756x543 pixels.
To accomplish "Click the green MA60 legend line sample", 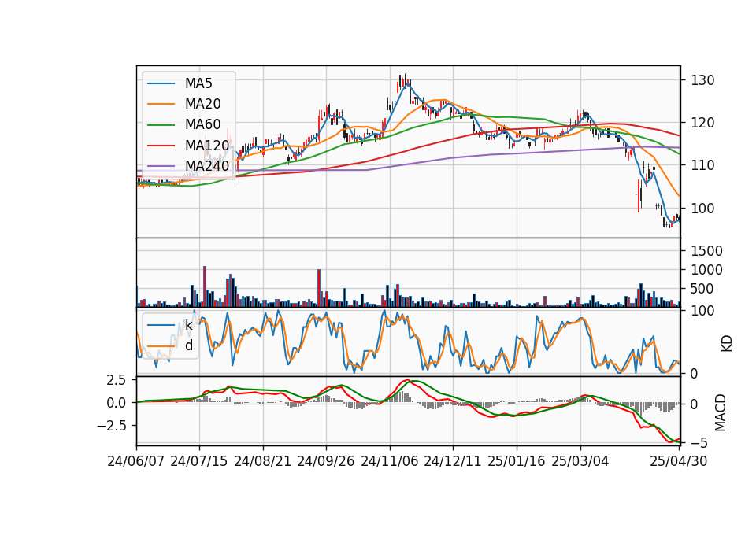I will (x=161, y=125).
